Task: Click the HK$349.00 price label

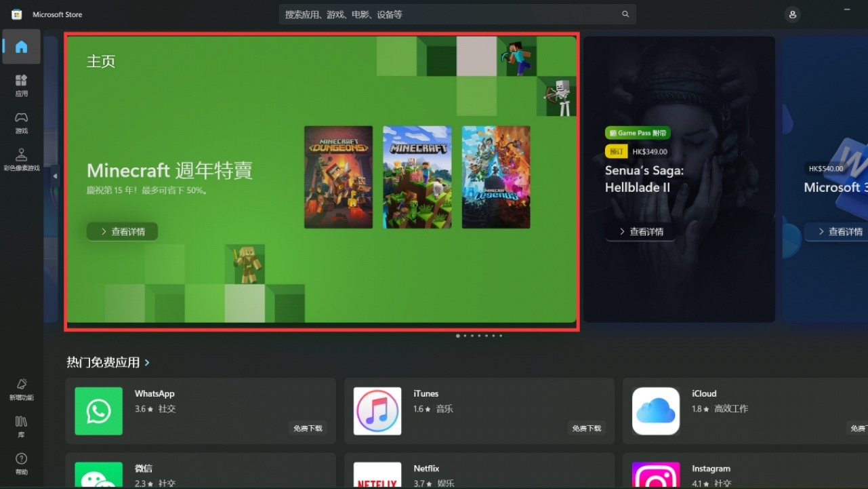Action: (650, 152)
